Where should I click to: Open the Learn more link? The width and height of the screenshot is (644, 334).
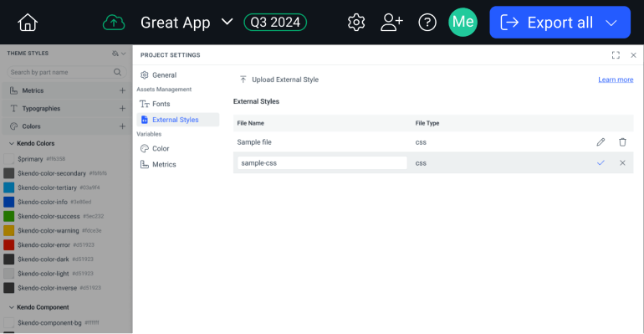point(616,80)
